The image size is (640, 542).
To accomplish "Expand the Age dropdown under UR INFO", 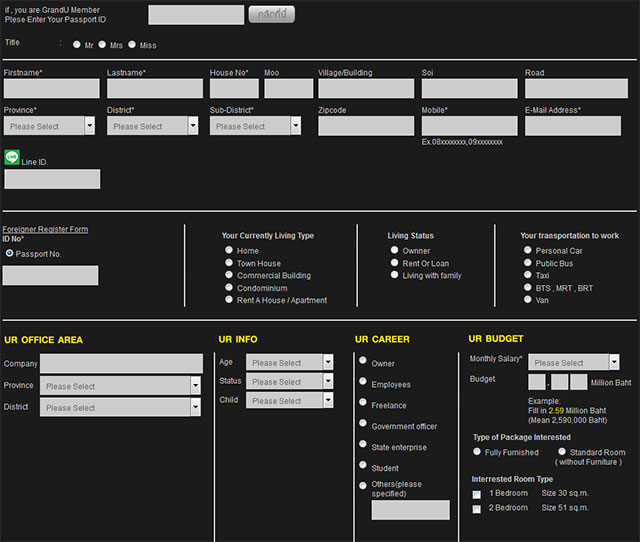I will click(x=290, y=362).
